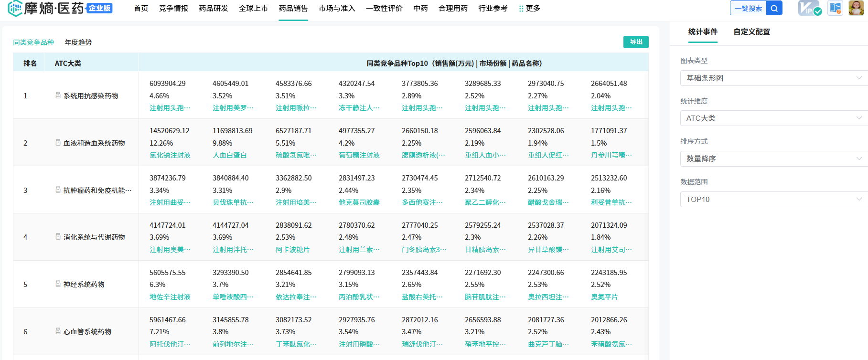Click the icon beside 血液和造血系统药物
The width and height of the screenshot is (868, 360).
58,143
